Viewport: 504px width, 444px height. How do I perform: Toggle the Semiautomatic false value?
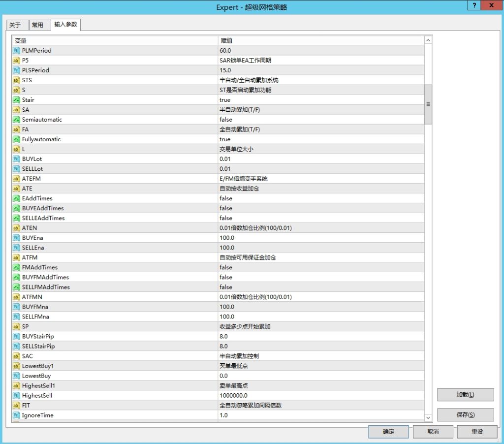point(225,120)
